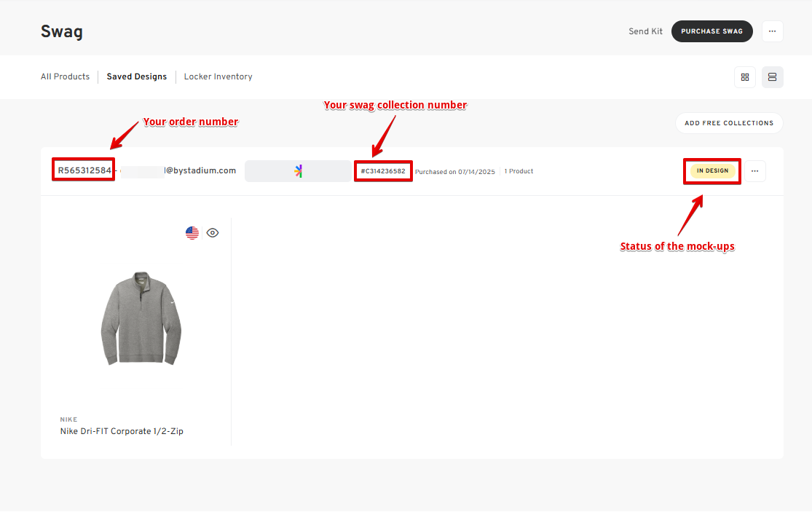Click collection number #C314236582
This screenshot has width=812, height=520.
(383, 171)
